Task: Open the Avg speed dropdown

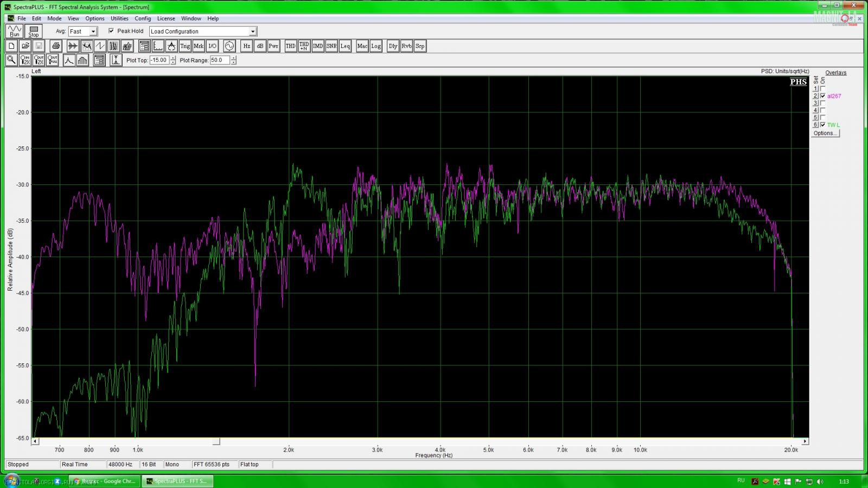Action: (93, 31)
